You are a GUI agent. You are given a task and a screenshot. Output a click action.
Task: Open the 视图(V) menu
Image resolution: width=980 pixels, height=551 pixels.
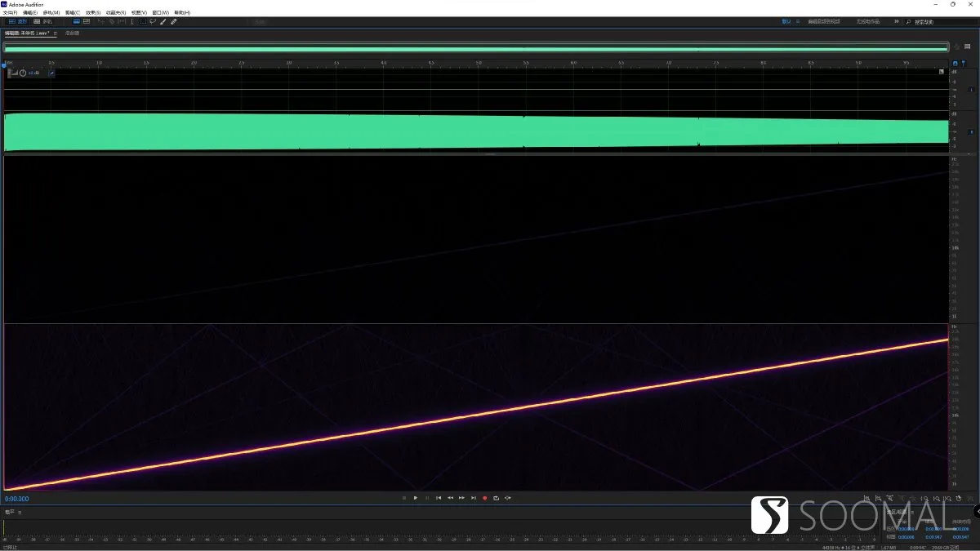(x=139, y=13)
